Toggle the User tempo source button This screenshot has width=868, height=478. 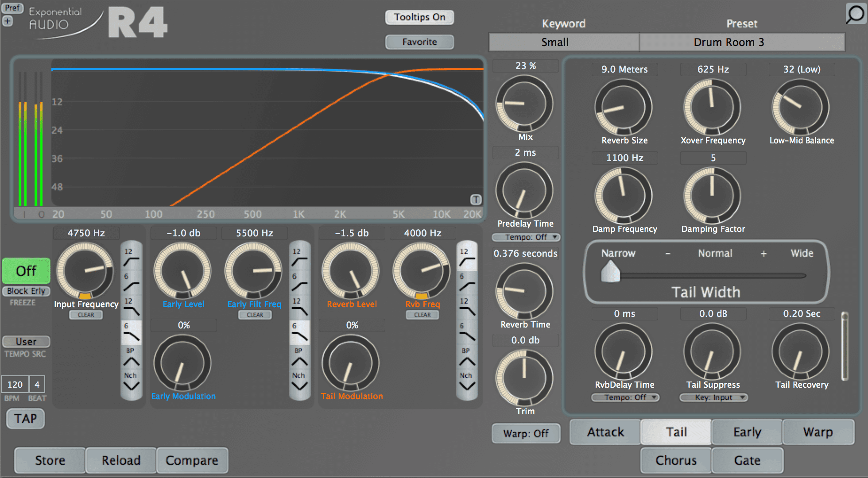26,342
